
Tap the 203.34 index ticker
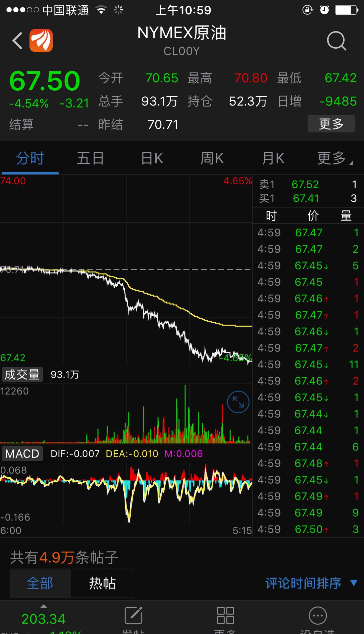tap(44, 619)
